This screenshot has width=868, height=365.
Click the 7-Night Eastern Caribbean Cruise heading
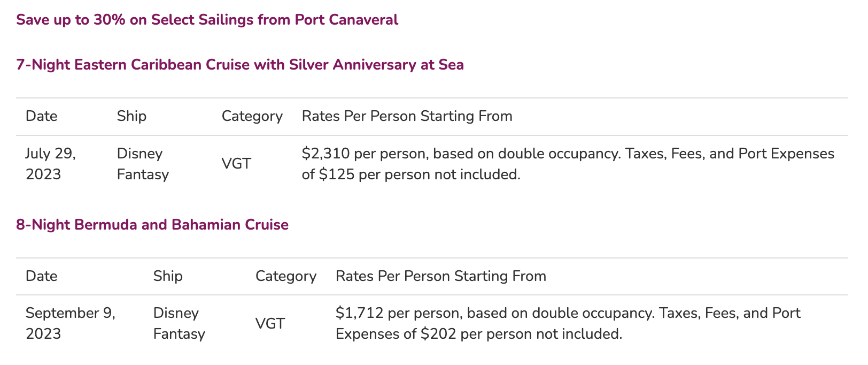pos(240,65)
